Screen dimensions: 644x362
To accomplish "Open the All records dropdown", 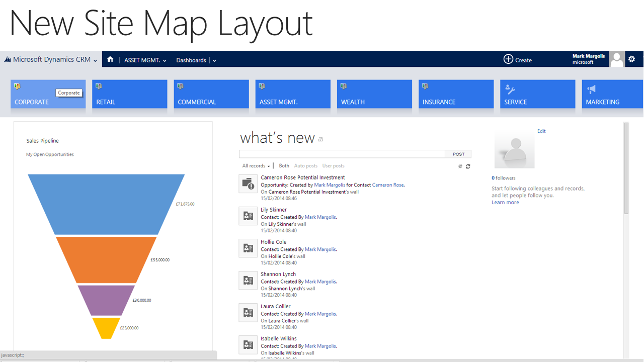I will coord(256,166).
